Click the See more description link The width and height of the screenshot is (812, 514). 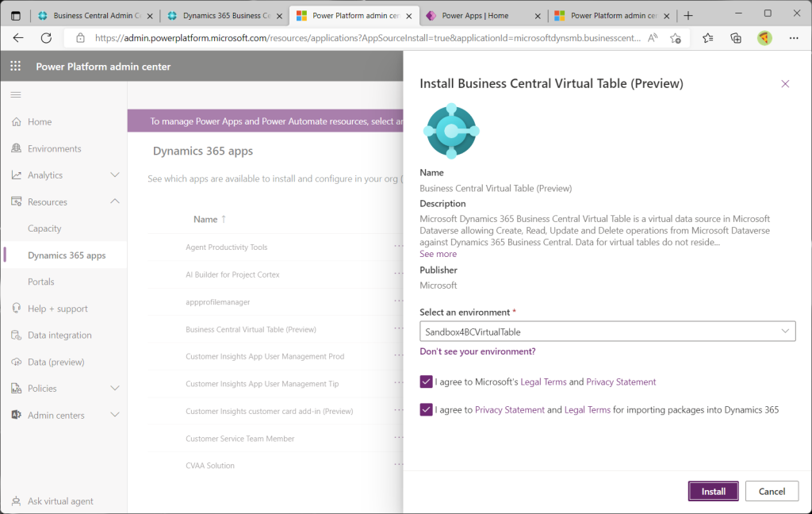point(438,254)
